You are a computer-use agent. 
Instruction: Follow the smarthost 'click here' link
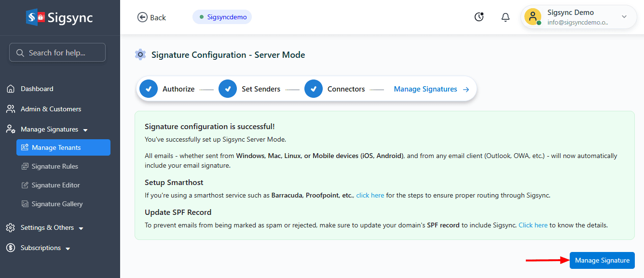(370, 195)
